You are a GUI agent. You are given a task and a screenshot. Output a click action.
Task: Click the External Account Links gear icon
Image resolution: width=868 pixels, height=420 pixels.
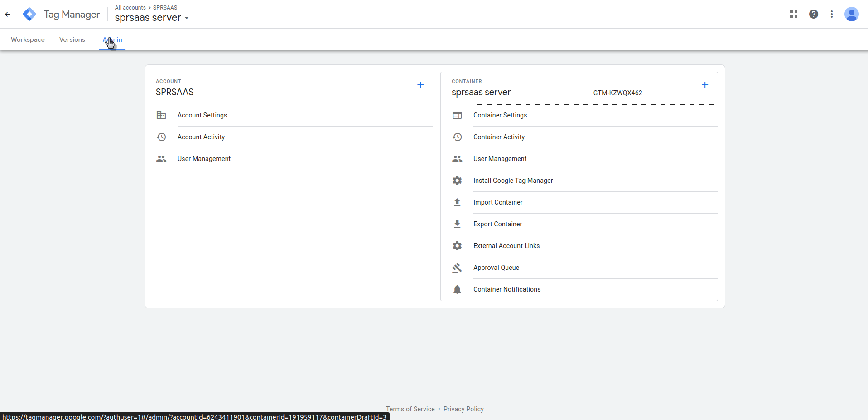tap(457, 246)
